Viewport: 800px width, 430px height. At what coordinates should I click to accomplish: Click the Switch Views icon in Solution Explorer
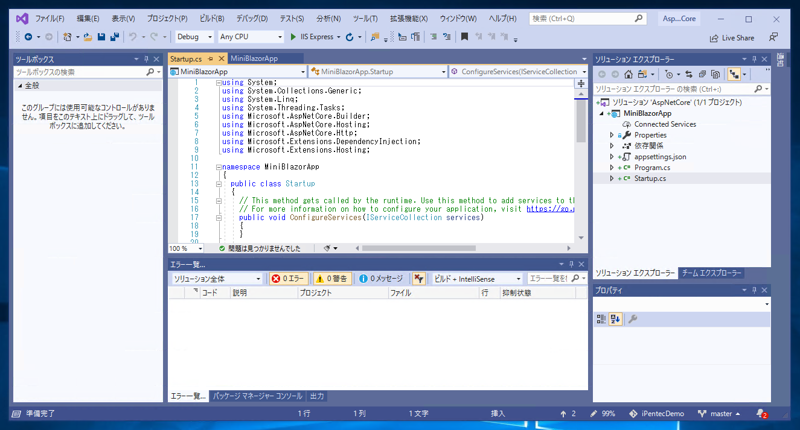tap(642, 74)
